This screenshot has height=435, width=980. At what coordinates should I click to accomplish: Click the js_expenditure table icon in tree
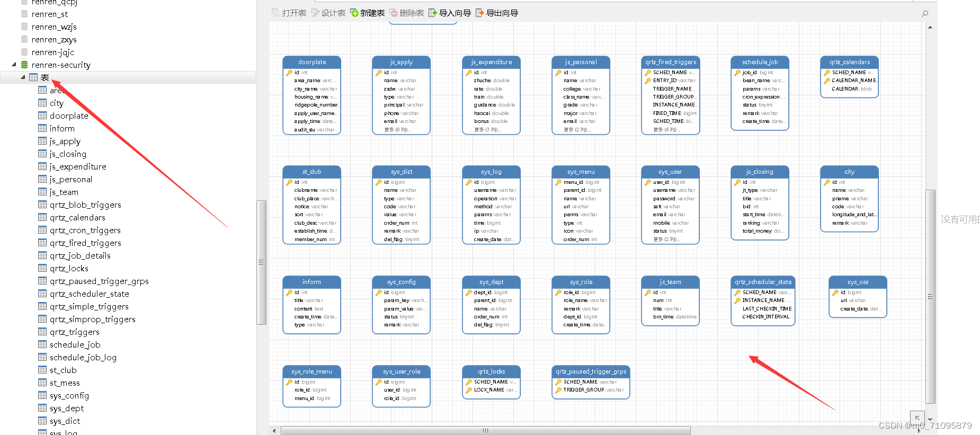(x=42, y=166)
